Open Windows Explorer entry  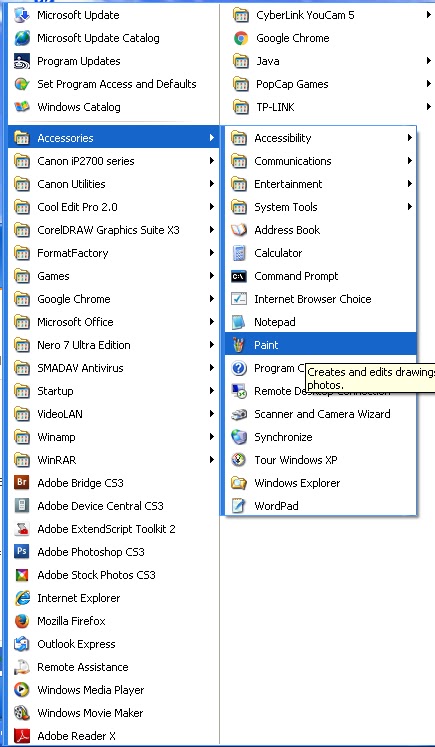(x=321, y=483)
